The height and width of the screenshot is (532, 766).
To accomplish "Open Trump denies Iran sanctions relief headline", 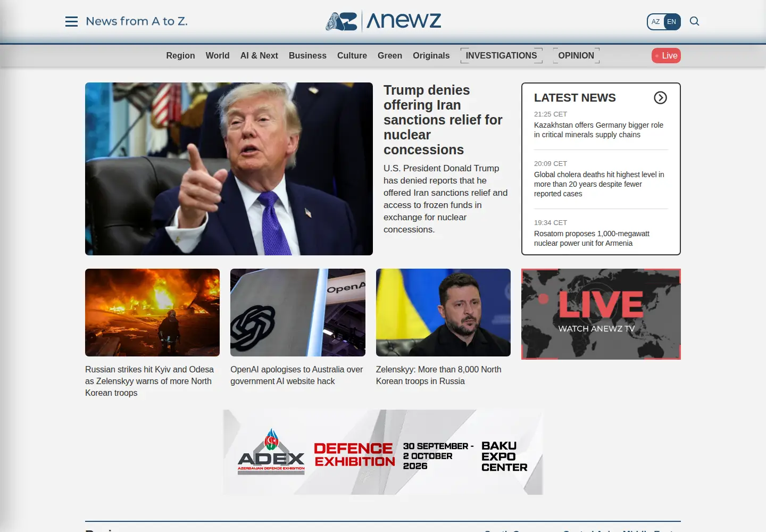I will [443, 120].
